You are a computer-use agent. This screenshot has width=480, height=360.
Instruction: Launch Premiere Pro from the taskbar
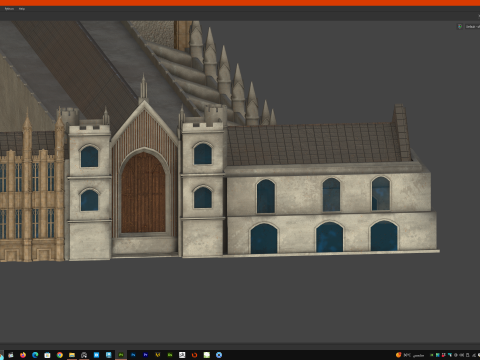145,355
